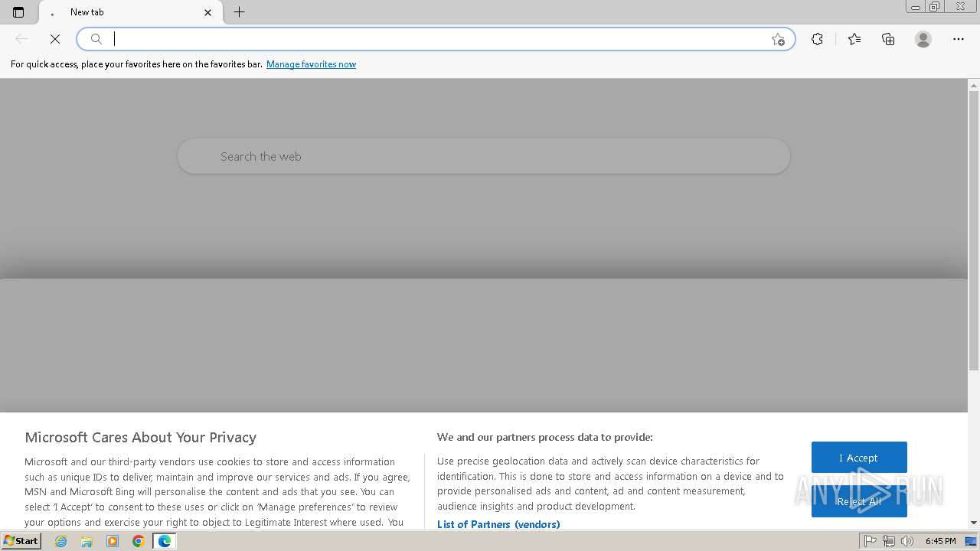Screen dimensions: 980x551
Task: Click the page vertical scrollbar thumb
Action: (x=974, y=230)
